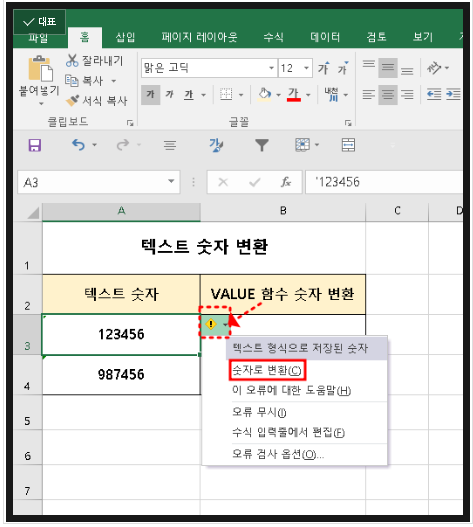Switch to 보기 (View) tab

pos(423,37)
